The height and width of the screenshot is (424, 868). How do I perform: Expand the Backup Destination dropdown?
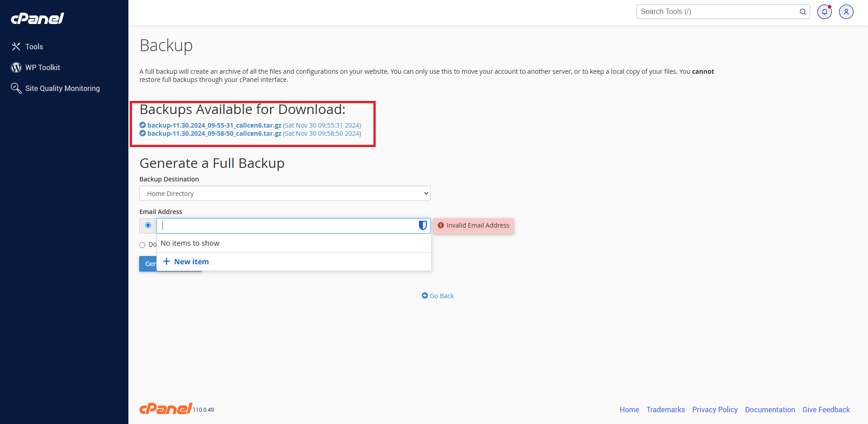point(285,194)
